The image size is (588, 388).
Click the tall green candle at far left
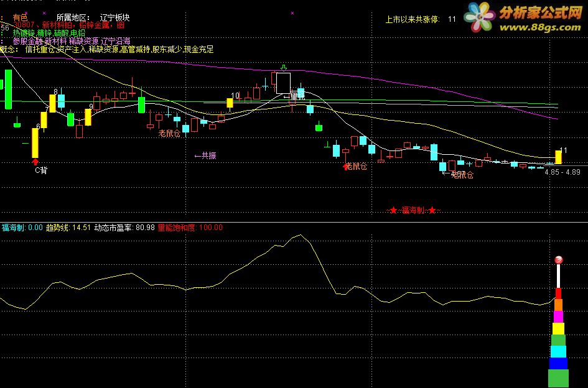tap(8, 89)
